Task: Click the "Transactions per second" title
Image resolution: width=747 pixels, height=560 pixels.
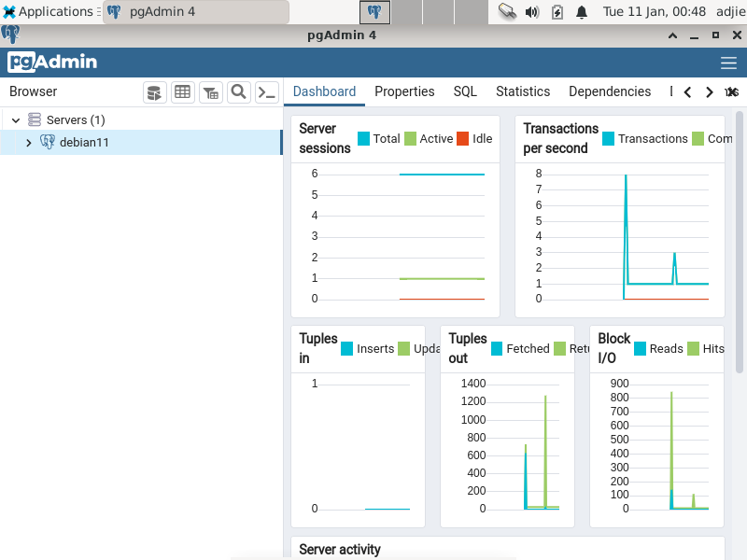Action: 561,138
